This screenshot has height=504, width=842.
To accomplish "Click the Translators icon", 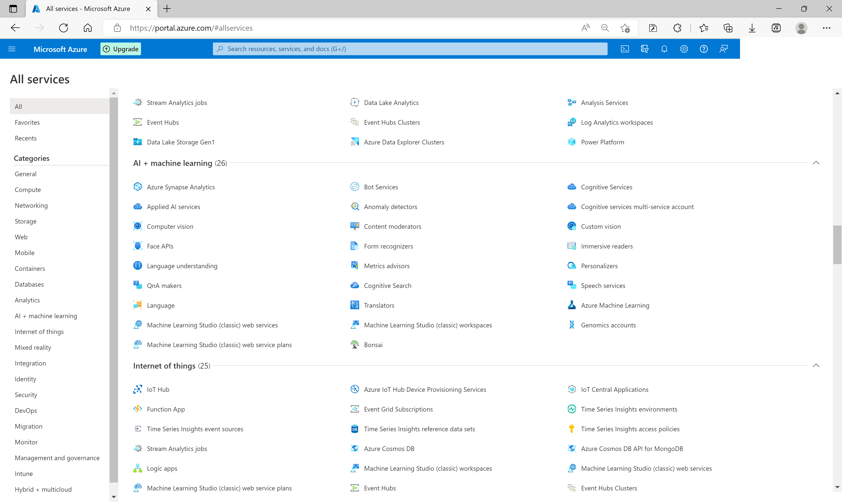I will click(x=354, y=305).
